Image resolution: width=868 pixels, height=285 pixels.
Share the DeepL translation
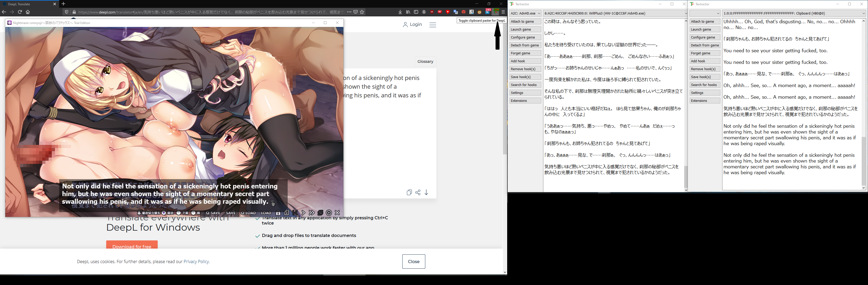[x=418, y=192]
